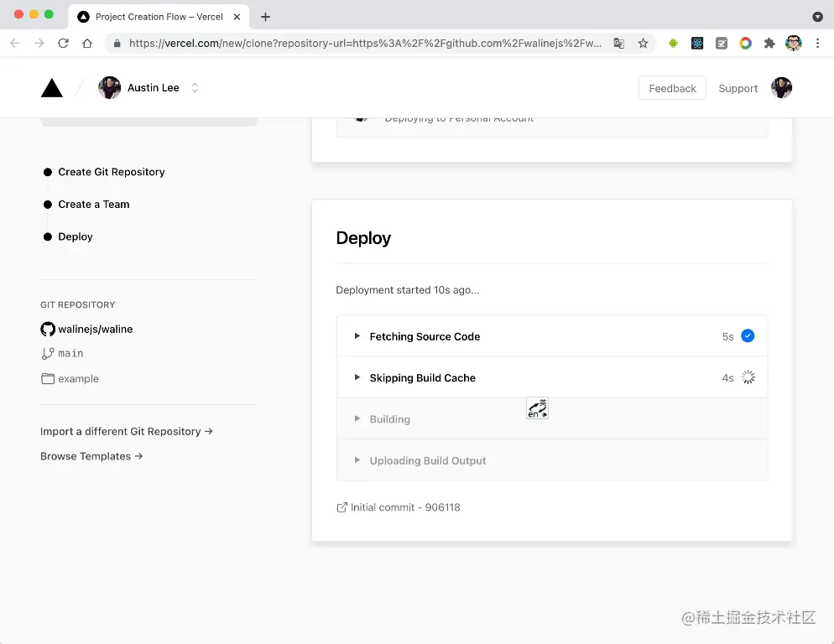Image resolution: width=834 pixels, height=644 pixels.
Task: Click the git branch icon beside main
Action: [x=48, y=353]
